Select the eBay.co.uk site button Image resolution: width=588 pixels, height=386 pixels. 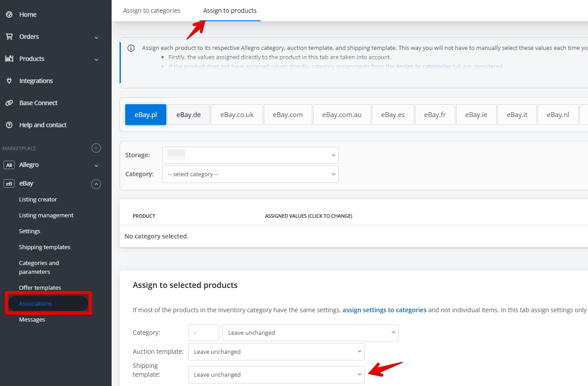pos(237,115)
